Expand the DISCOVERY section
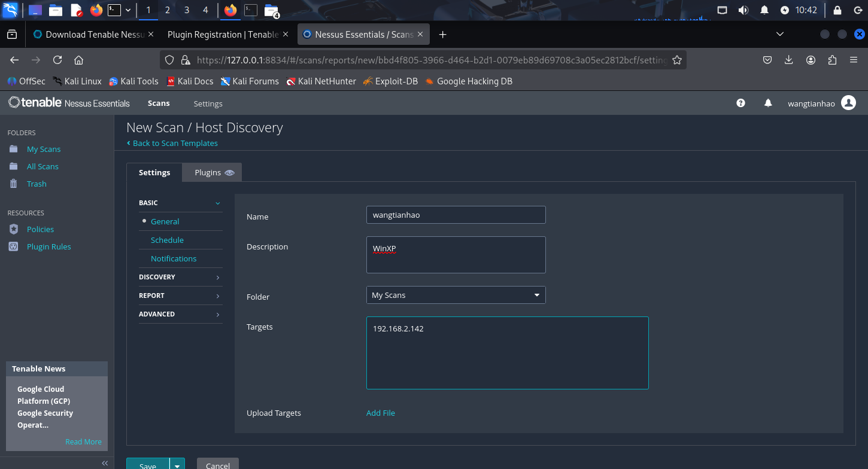 180,277
